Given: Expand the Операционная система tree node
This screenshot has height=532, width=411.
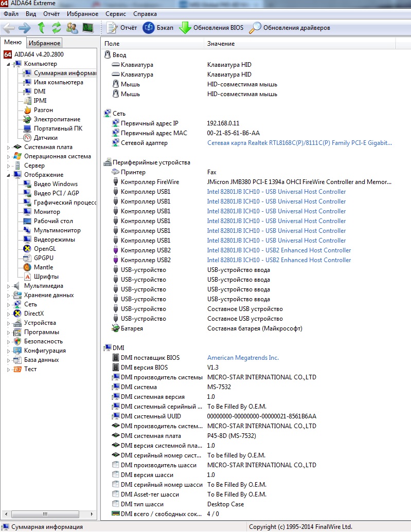Looking at the screenshot, I should coord(9,156).
